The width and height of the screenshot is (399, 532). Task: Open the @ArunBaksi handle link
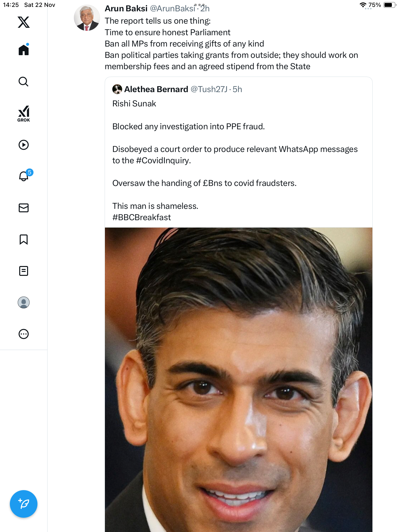point(172,9)
